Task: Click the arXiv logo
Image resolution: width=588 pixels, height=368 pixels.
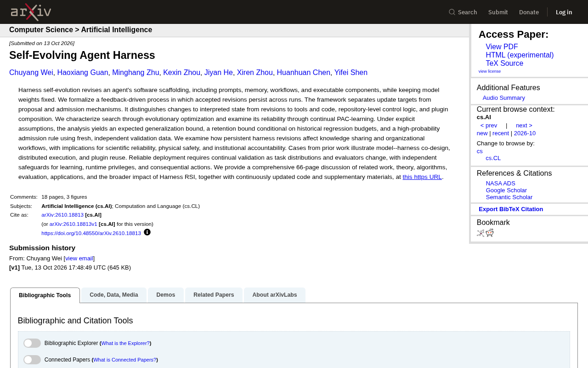Action: click(x=31, y=12)
